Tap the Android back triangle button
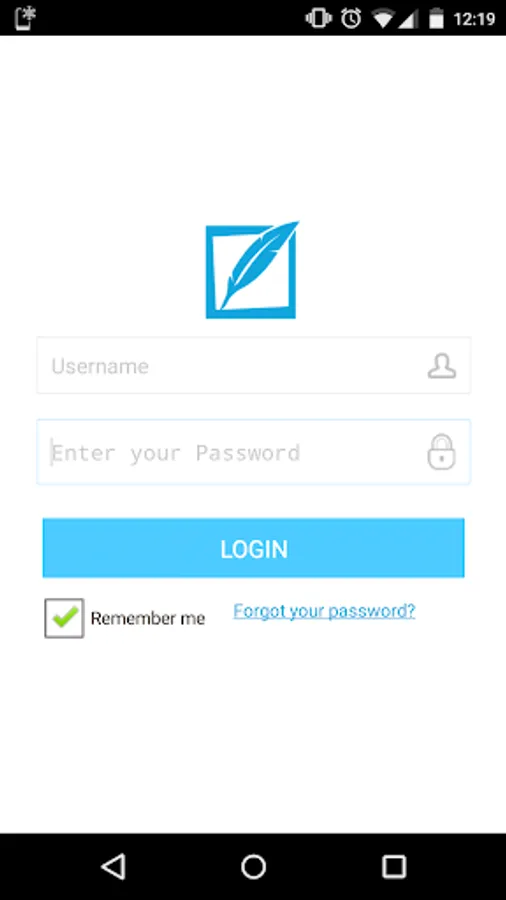The height and width of the screenshot is (900, 506). 113,866
